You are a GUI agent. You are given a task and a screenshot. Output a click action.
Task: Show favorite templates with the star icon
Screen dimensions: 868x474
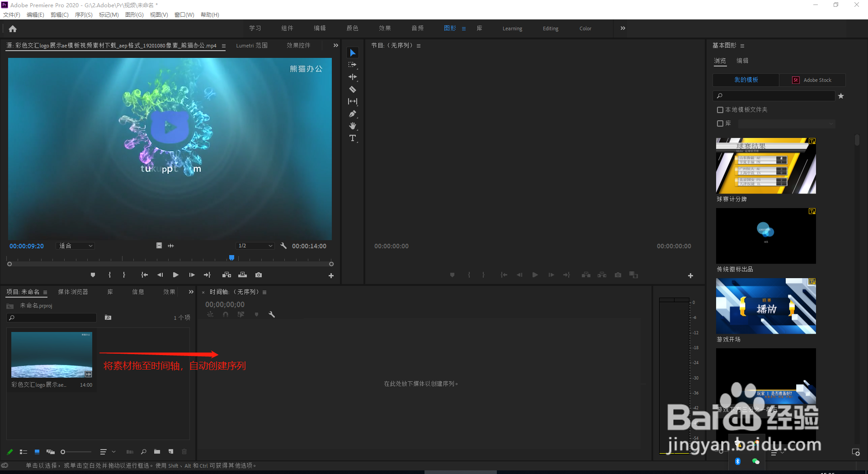[841, 96]
